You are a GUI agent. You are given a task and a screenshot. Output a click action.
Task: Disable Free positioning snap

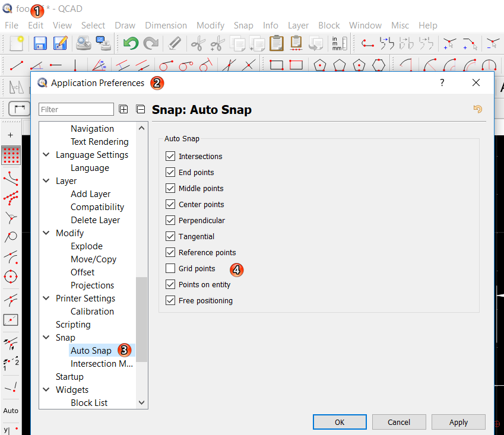point(171,301)
